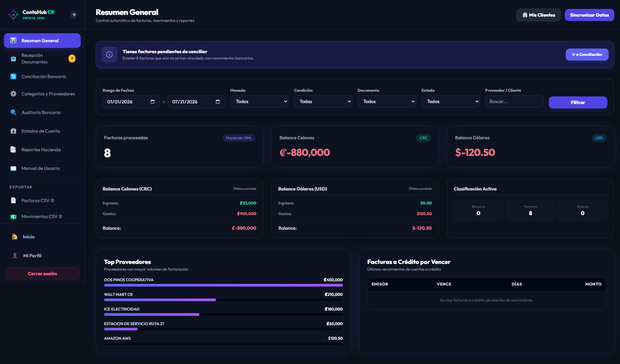
Task: Click end date field 07/21/2026
Action: coord(196,102)
